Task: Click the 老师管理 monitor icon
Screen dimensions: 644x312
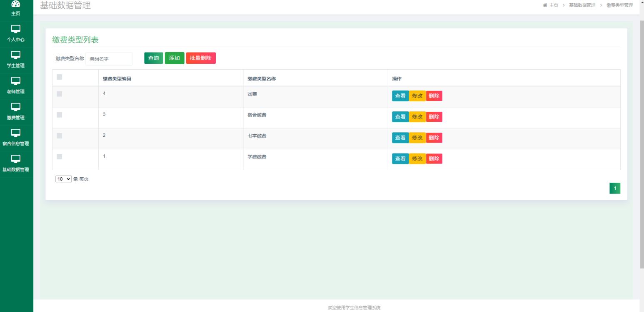Action: pos(16,81)
